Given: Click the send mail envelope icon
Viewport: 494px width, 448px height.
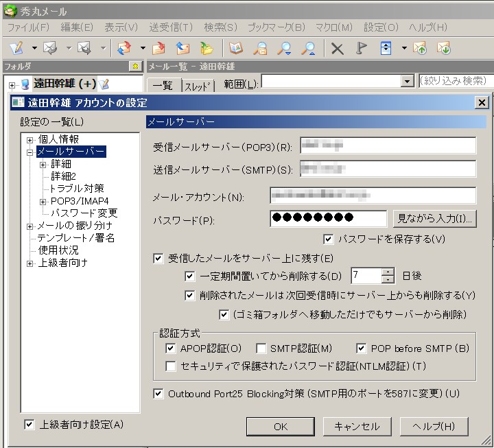Looking at the screenshot, I should point(183,48).
